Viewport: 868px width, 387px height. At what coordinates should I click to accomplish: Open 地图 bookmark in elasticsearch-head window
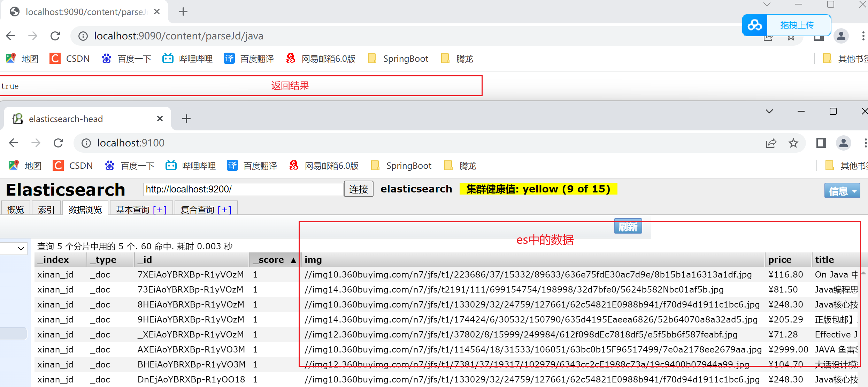click(x=25, y=166)
